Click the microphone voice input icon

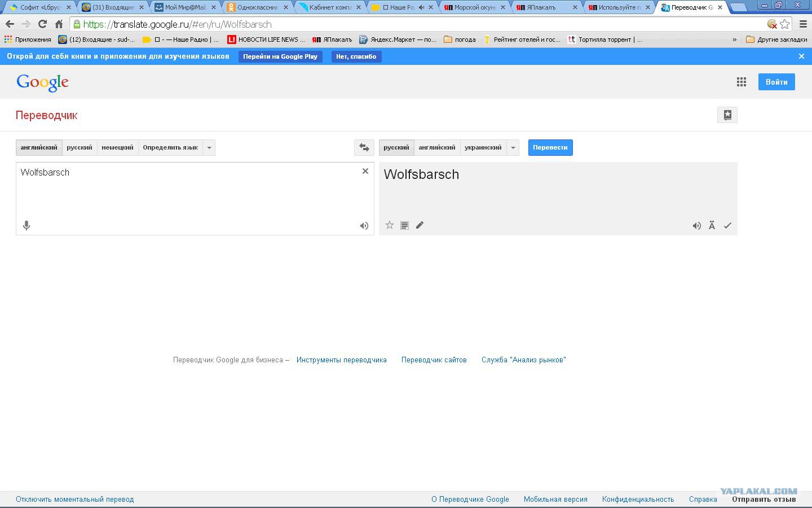[x=26, y=226]
